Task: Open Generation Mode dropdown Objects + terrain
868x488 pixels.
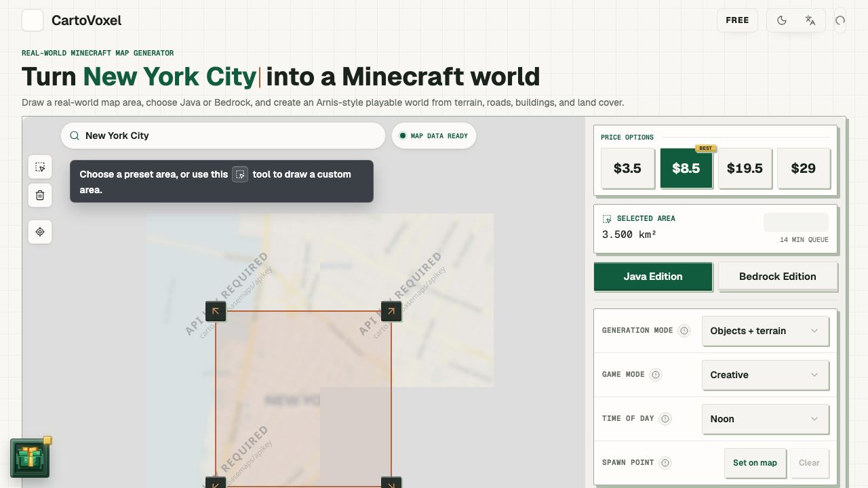Action: coord(766,331)
